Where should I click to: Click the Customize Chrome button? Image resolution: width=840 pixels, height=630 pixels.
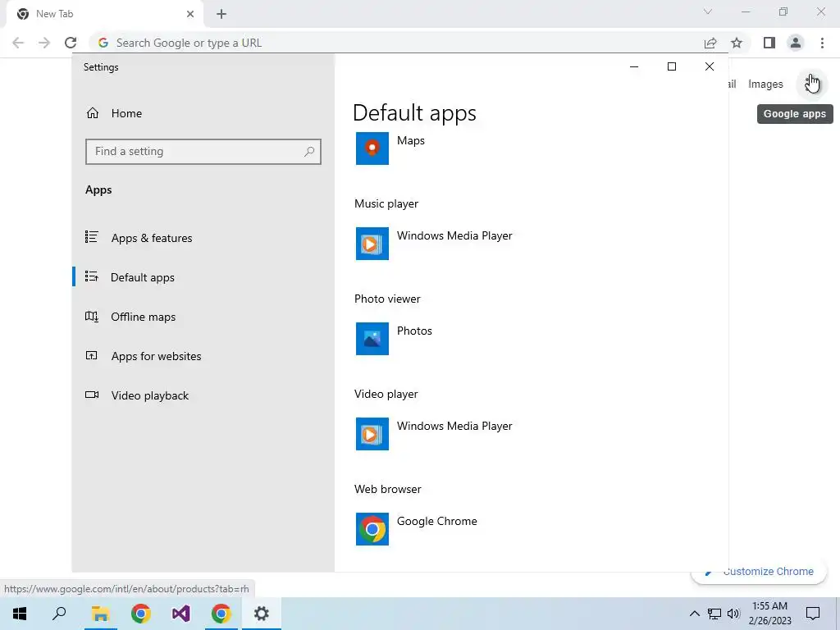pos(760,572)
